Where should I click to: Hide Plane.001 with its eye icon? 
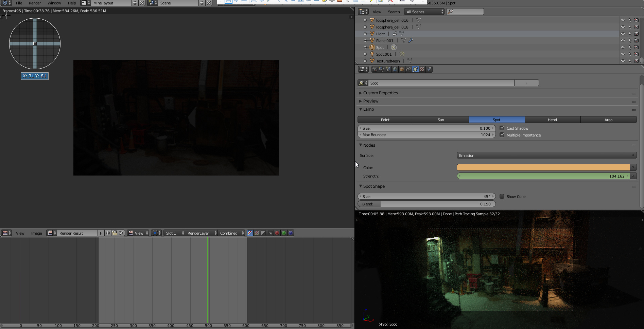click(623, 40)
